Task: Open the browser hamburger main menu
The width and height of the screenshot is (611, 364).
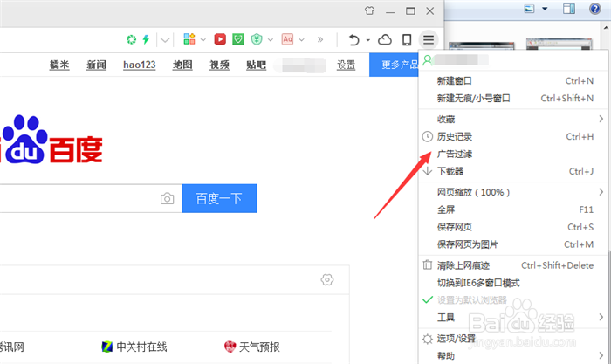Action: 429,39
